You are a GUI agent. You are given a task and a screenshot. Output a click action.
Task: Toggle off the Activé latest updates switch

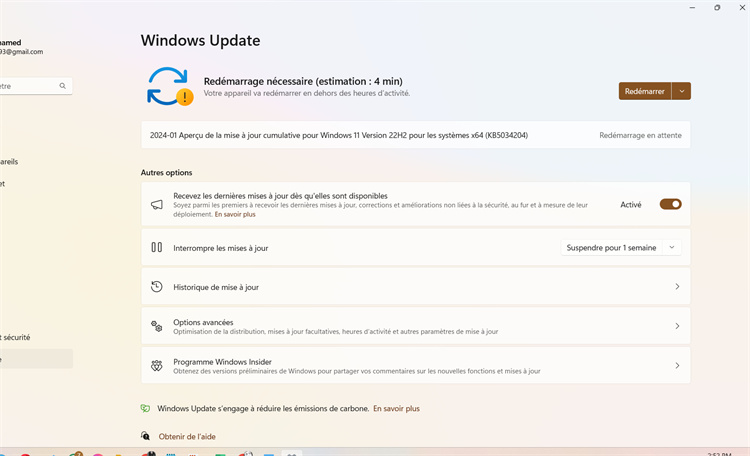click(x=670, y=204)
